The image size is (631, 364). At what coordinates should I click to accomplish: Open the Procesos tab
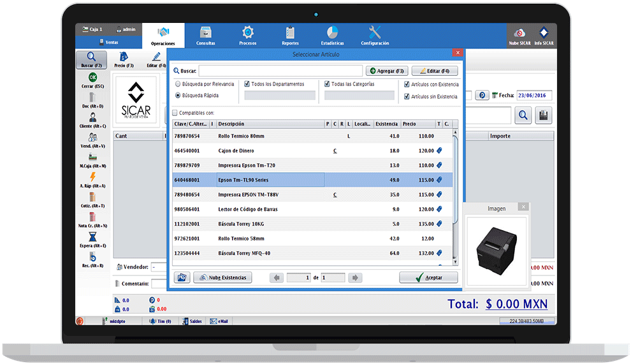247,36
